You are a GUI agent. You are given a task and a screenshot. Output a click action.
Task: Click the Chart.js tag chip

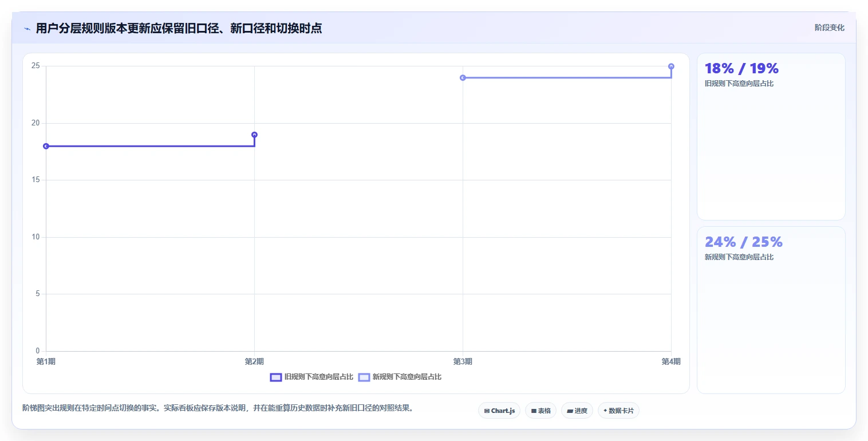coord(499,411)
